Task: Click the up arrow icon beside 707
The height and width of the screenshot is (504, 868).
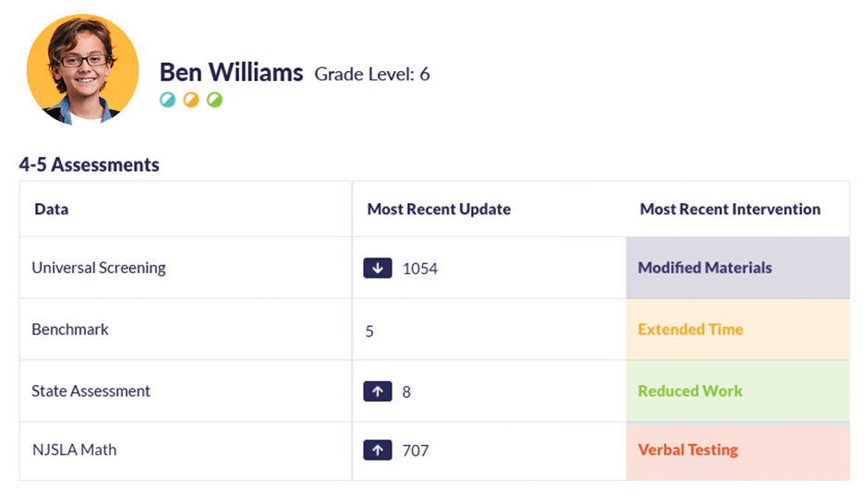Action: 377,450
